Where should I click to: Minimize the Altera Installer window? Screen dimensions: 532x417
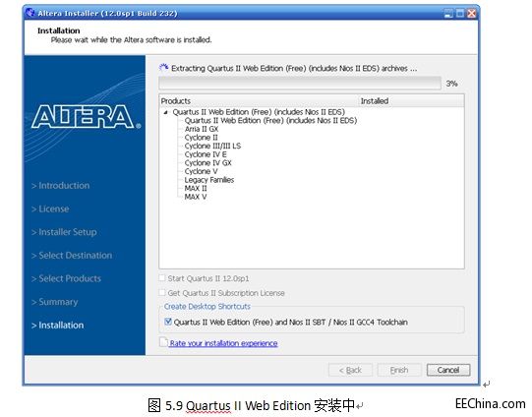[x=448, y=13]
